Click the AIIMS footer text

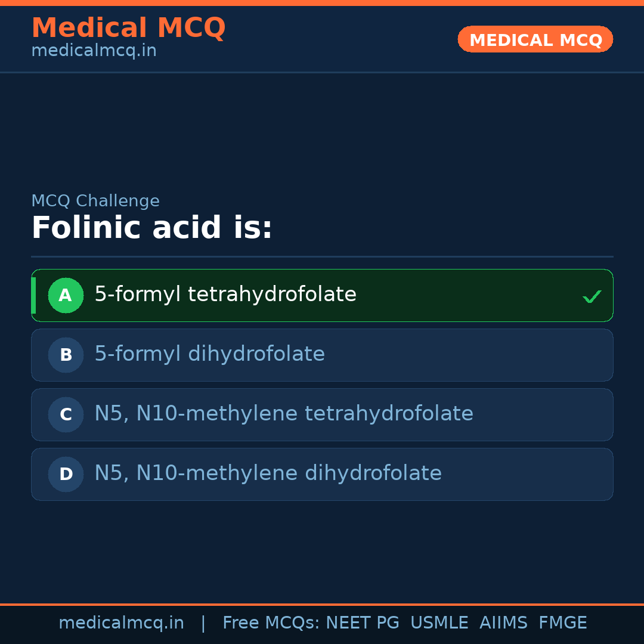[503, 623]
